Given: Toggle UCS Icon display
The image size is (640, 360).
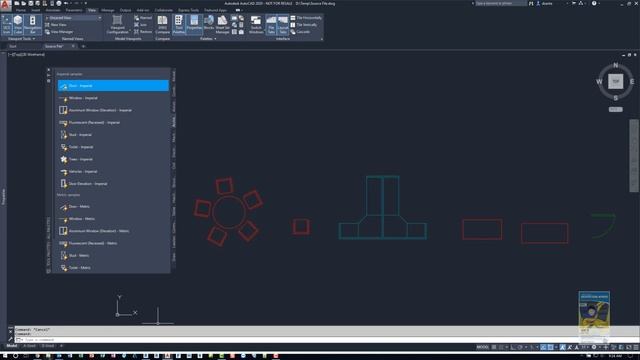Looking at the screenshot, I should pos(6,25).
